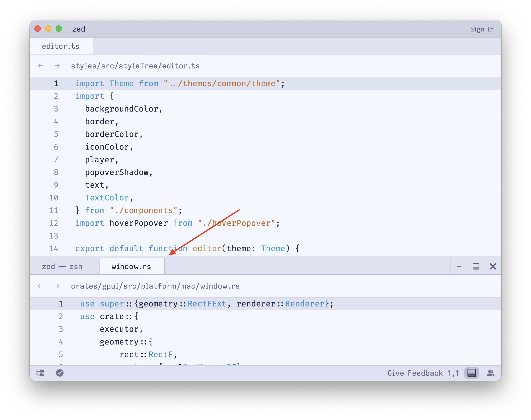Image resolution: width=531 pixels, height=420 pixels.
Task: Close the dock with the X icon
Action: 493,266
